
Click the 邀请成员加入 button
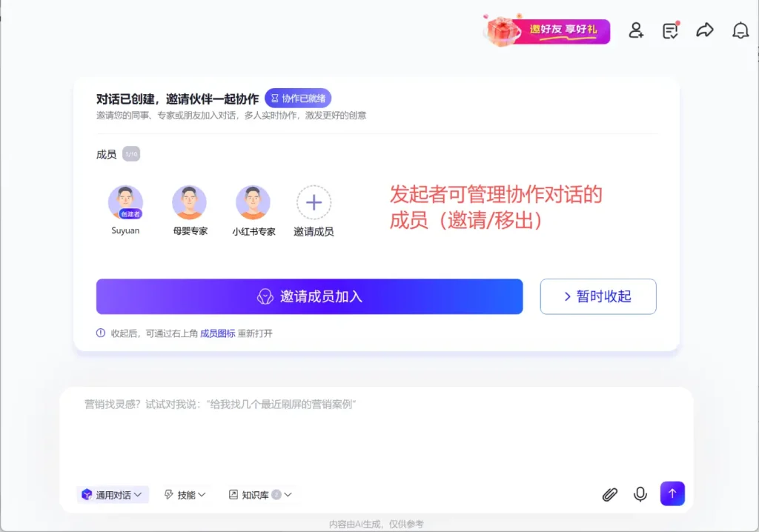(x=309, y=296)
